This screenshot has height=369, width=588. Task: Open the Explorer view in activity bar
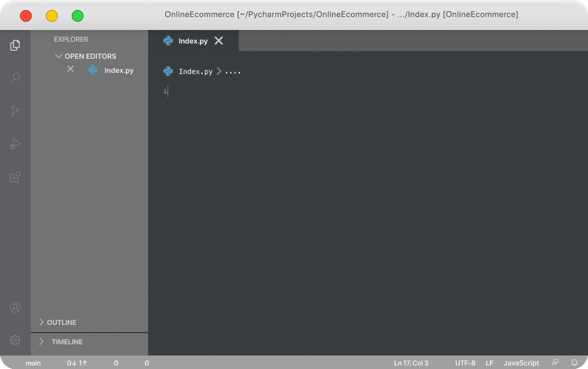[15, 45]
